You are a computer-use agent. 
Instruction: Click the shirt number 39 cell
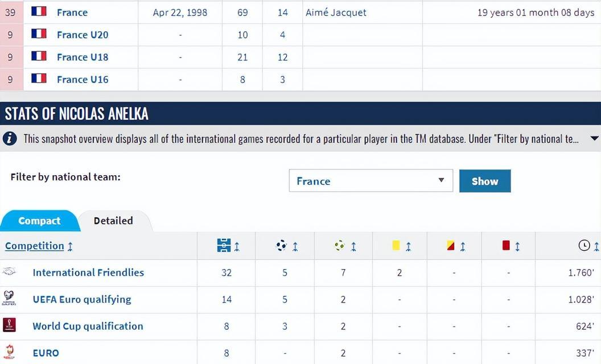coord(10,13)
